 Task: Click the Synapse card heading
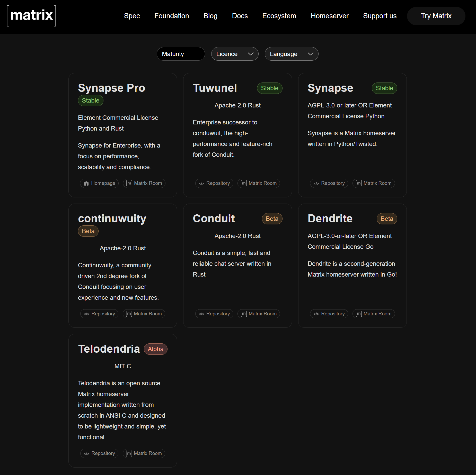[x=330, y=88]
